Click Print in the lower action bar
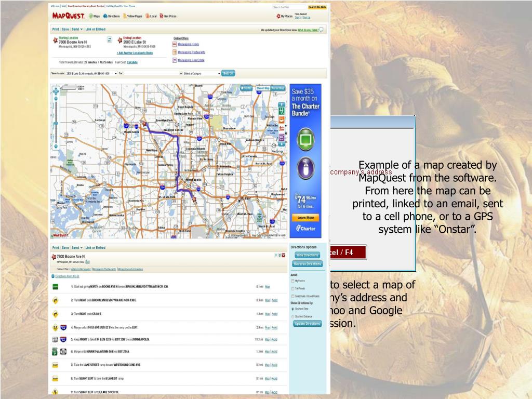Image resolution: width=532 pixels, height=399 pixels. (56, 248)
